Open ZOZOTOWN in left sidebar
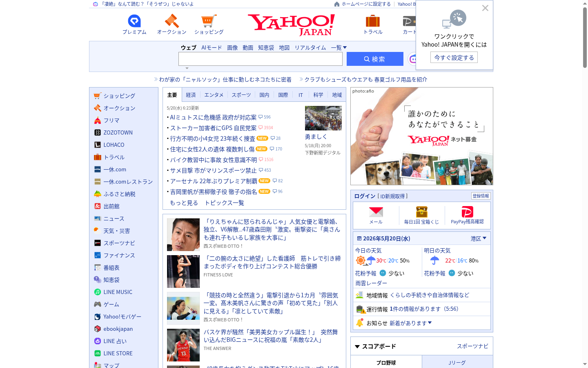Viewport: 588px width, 368px height. point(118,132)
